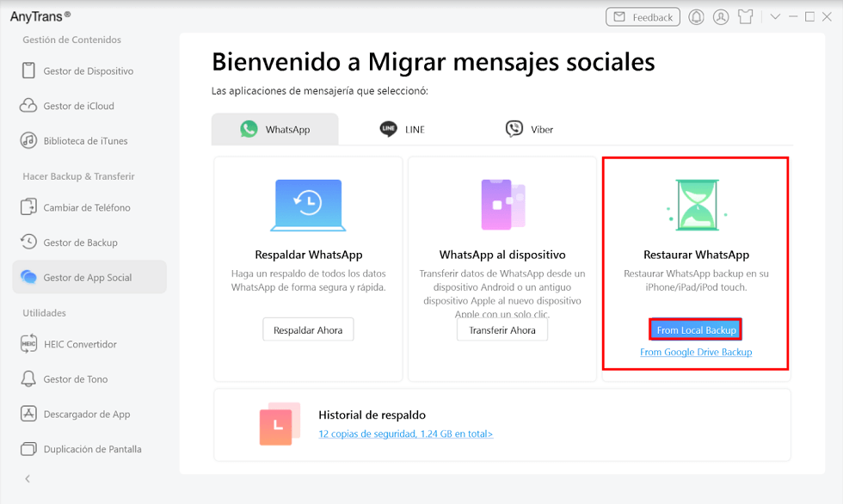Click the Respaldar WhatsApp heading
843x504 pixels.
tap(309, 255)
